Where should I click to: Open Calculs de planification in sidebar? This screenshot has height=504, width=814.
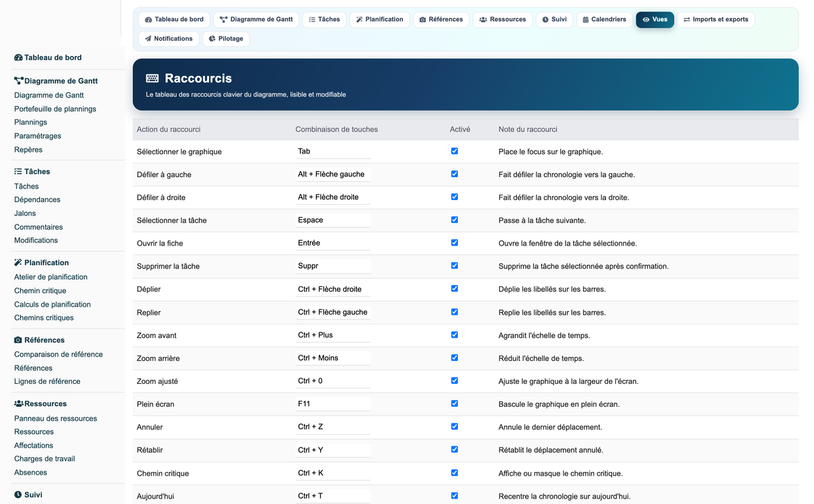coord(52,305)
